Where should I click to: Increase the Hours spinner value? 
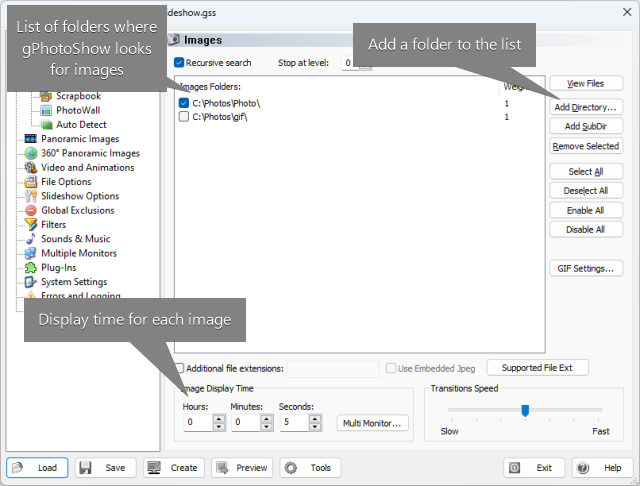click(x=219, y=419)
